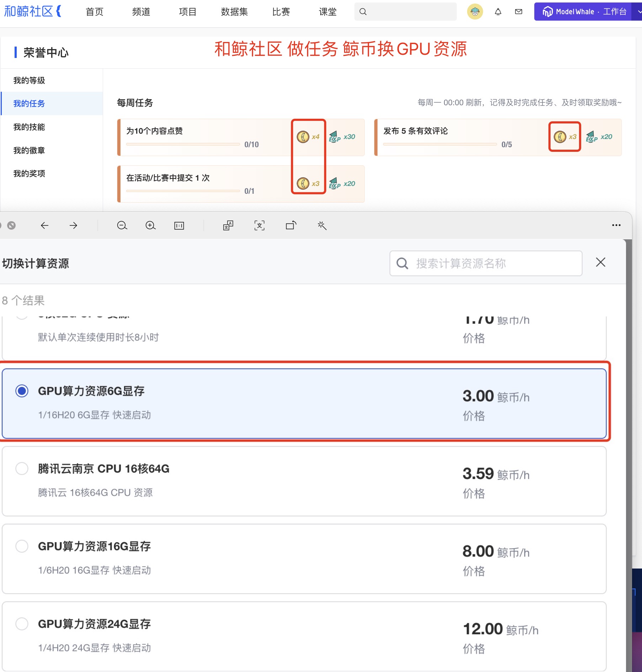The height and width of the screenshot is (672, 642).
Task: Open the 为10个内容点赞 task card
Action: click(241, 137)
